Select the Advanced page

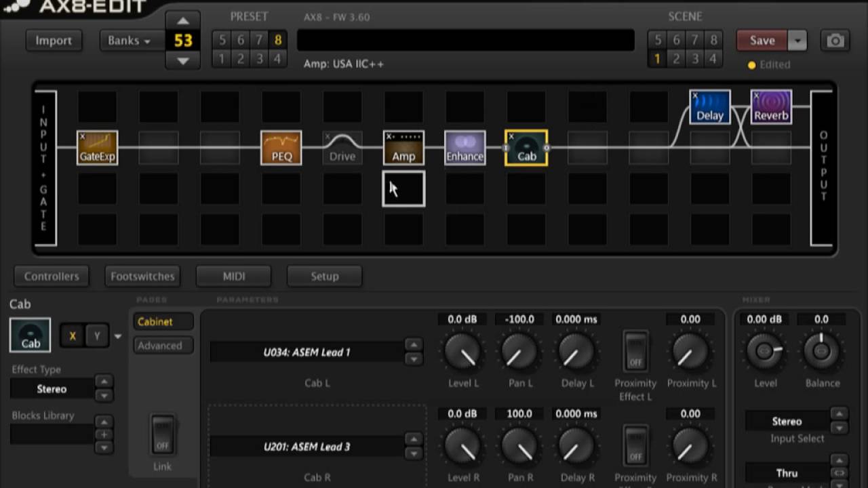click(163, 345)
